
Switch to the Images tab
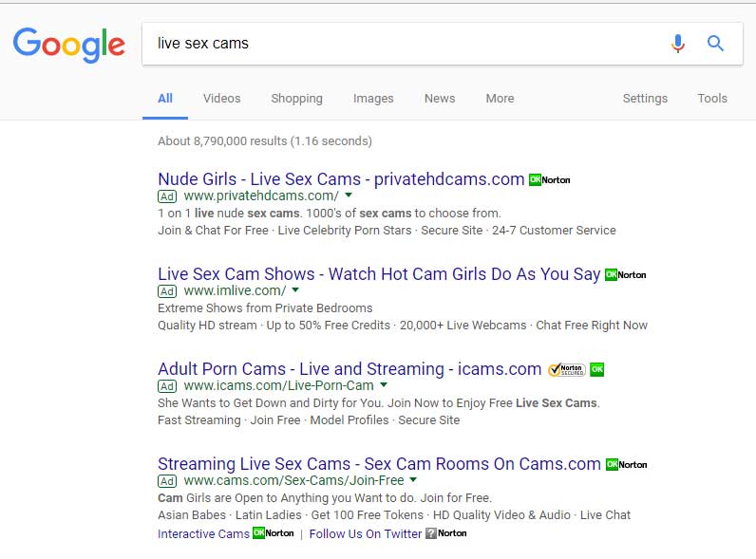coord(373,99)
